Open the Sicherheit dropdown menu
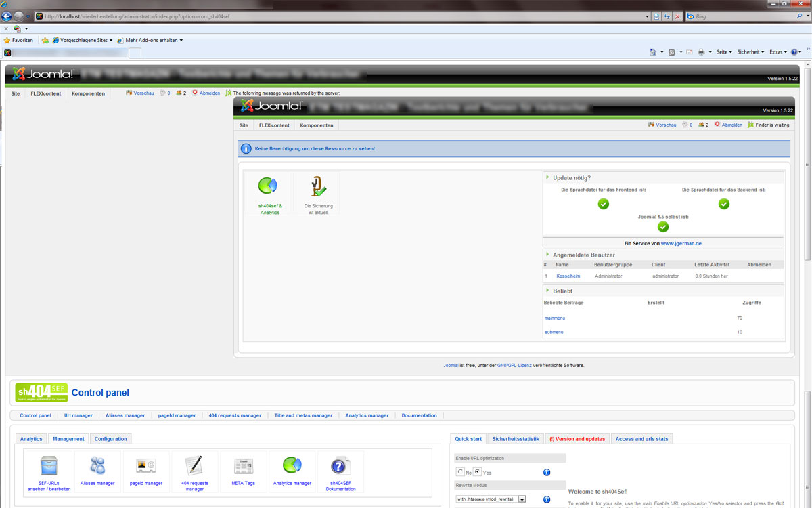 pyautogui.click(x=750, y=52)
